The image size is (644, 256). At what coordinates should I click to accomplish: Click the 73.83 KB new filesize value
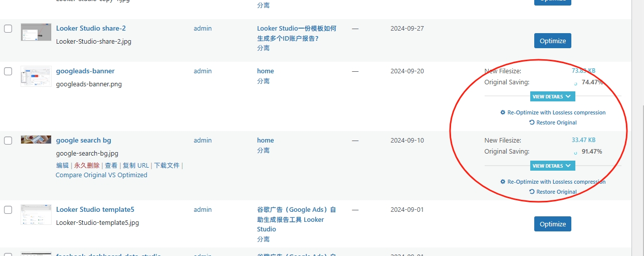click(x=583, y=71)
